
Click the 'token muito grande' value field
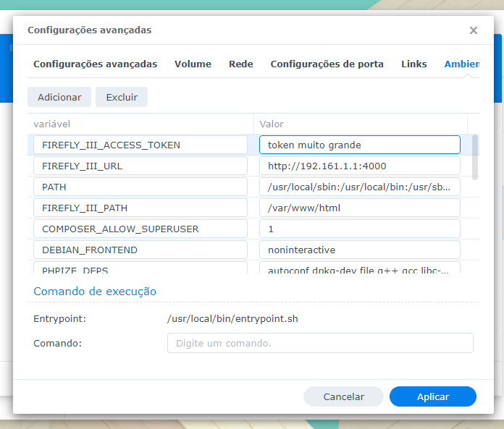click(x=359, y=145)
